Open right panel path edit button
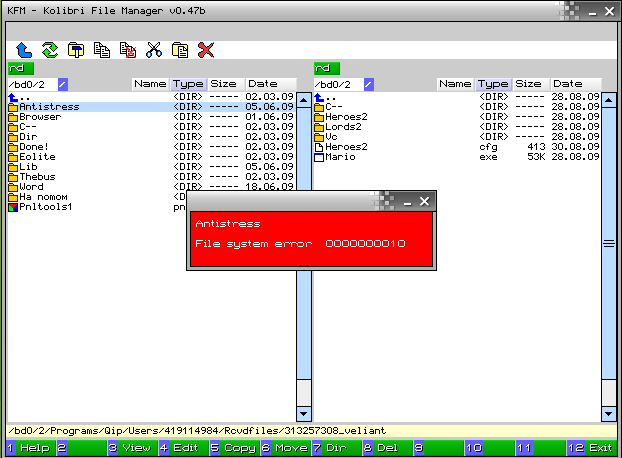The width and height of the screenshot is (622, 458). click(369, 85)
